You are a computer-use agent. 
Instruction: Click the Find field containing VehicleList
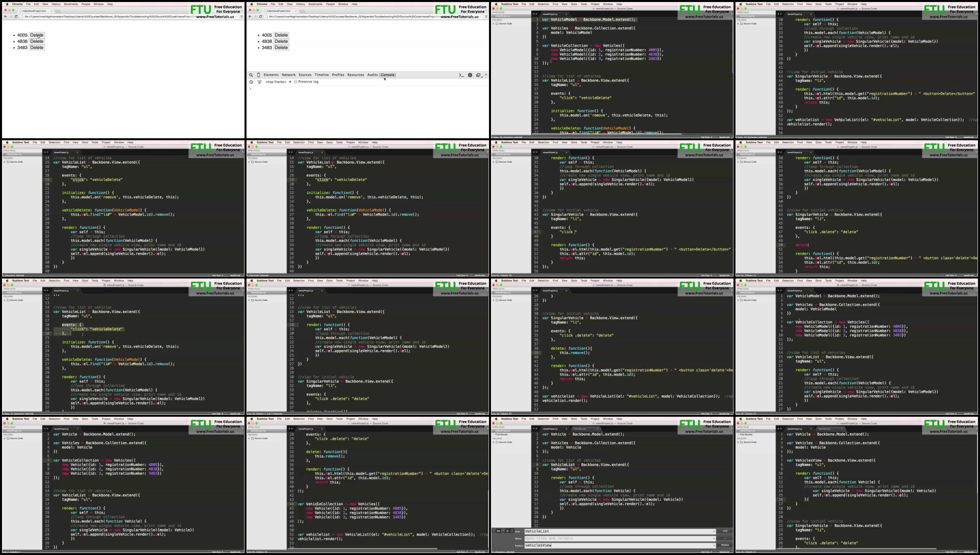coord(620,531)
